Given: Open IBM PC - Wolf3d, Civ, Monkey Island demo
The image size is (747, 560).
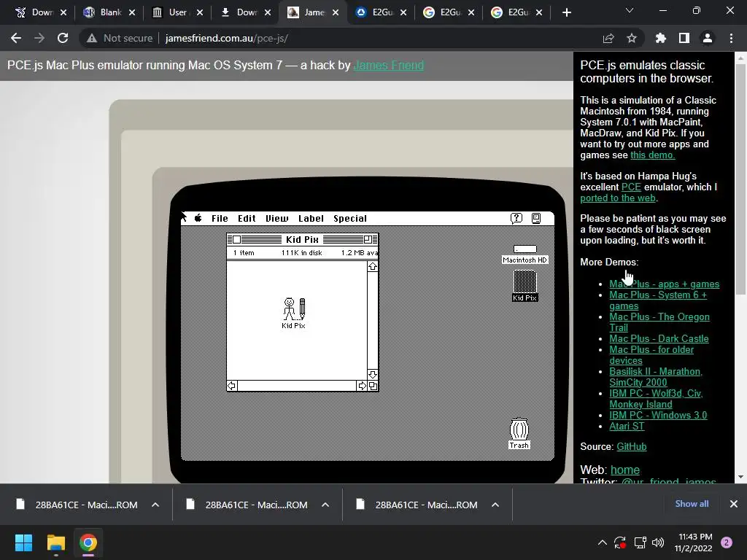Looking at the screenshot, I should (656, 399).
